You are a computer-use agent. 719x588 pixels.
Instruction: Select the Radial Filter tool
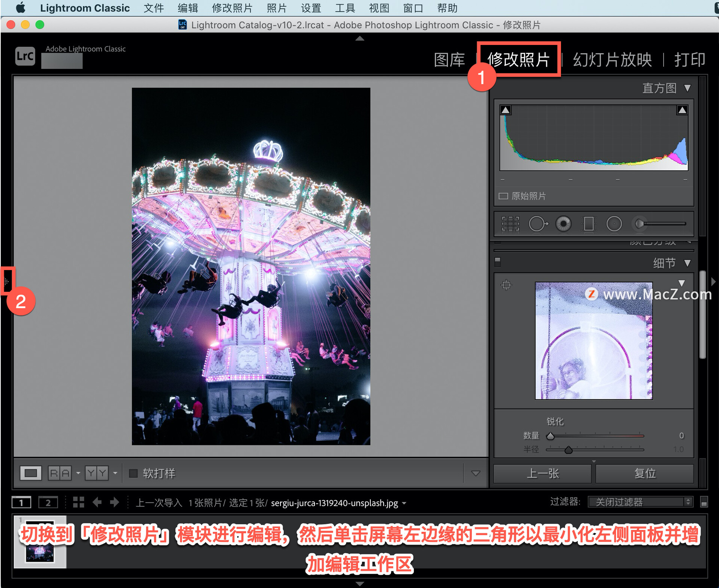click(614, 224)
